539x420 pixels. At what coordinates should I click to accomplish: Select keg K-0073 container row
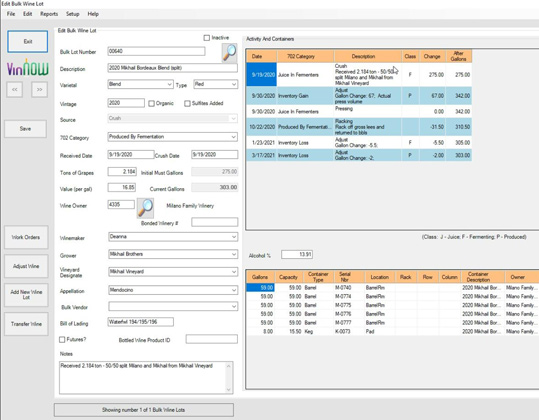(393, 332)
